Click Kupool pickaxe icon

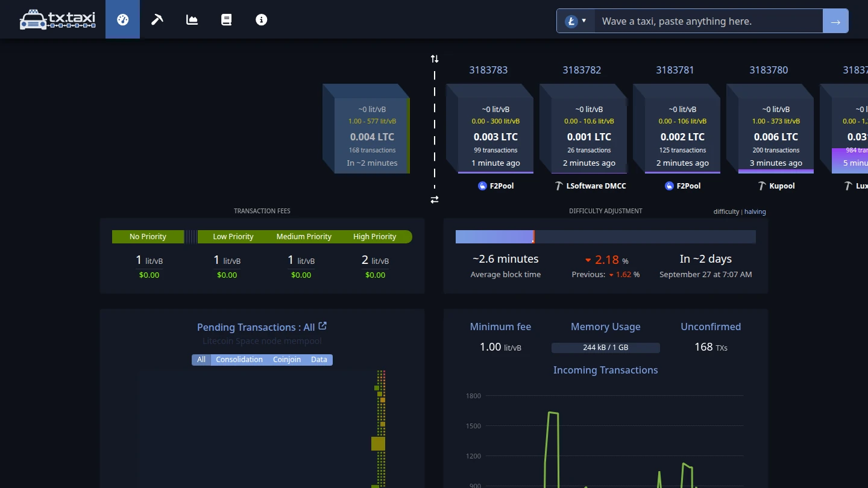point(762,186)
